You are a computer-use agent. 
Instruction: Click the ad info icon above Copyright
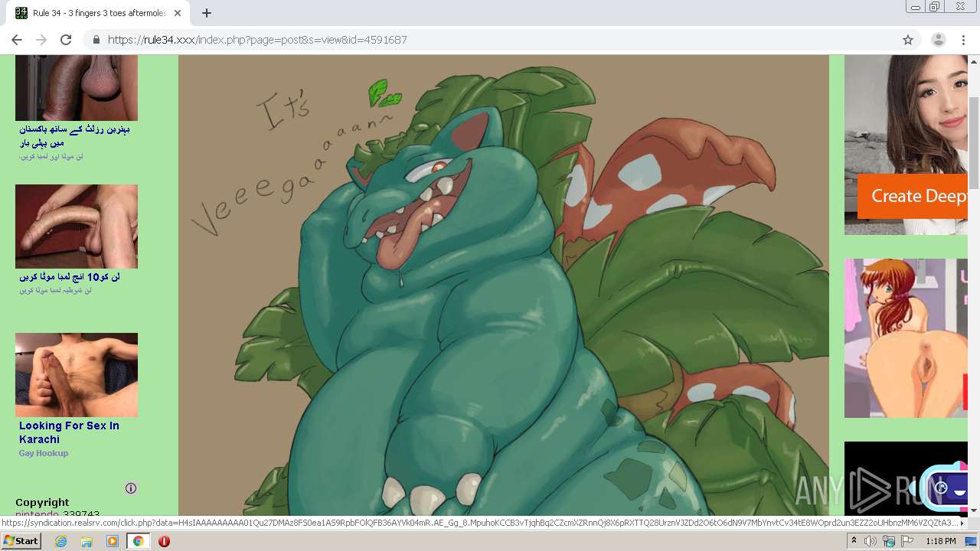click(x=131, y=488)
